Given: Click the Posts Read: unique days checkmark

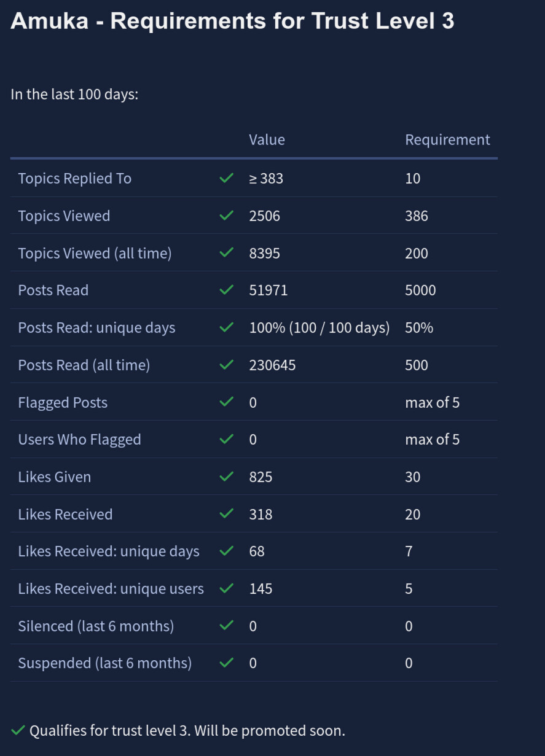Looking at the screenshot, I should (x=227, y=327).
